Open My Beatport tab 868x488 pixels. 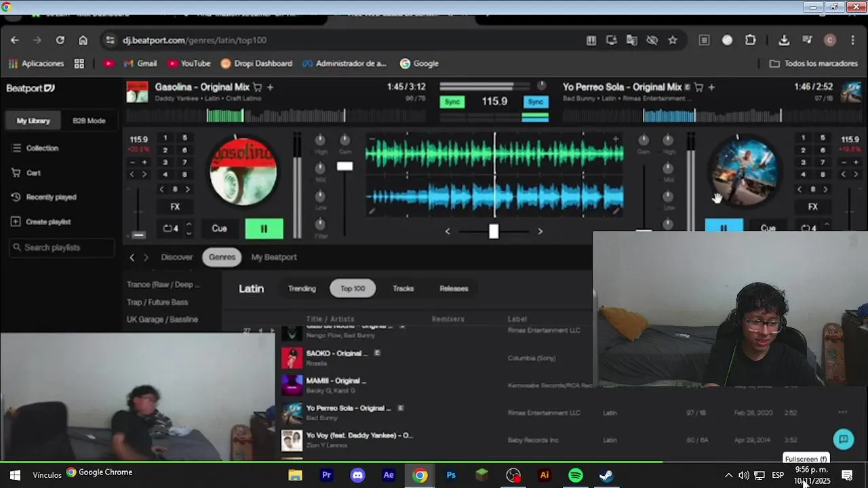point(274,258)
